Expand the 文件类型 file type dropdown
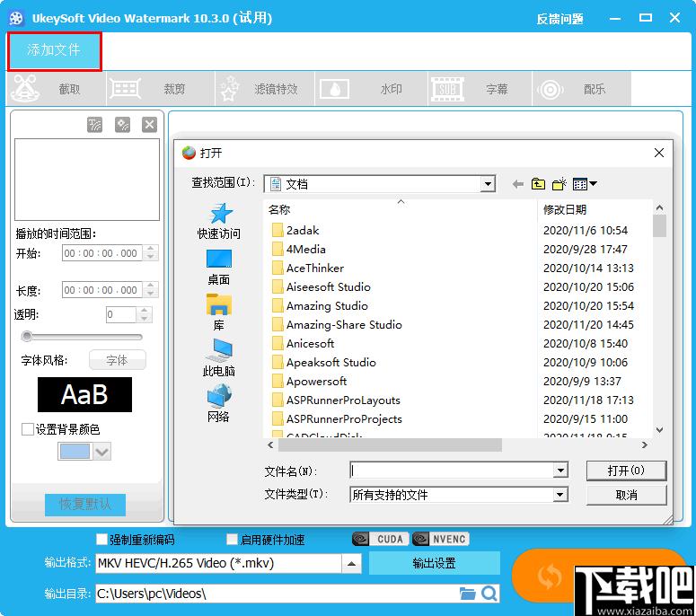This screenshot has height=616, width=696. coord(560,495)
